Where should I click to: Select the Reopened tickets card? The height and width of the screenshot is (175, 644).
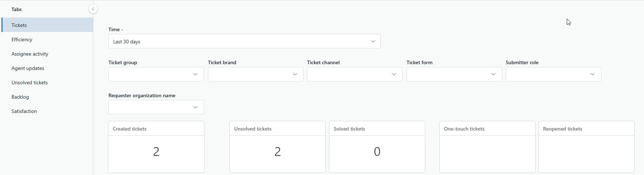pyautogui.click(x=586, y=147)
